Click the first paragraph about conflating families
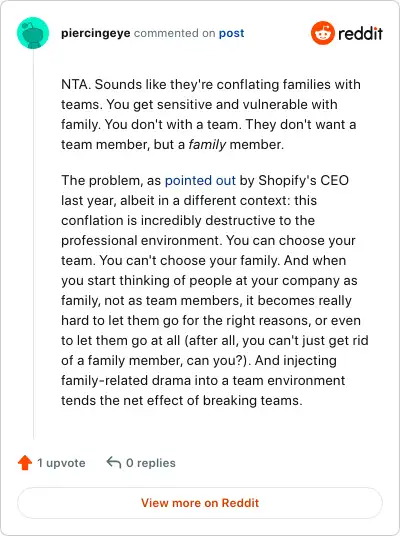 (x=210, y=115)
